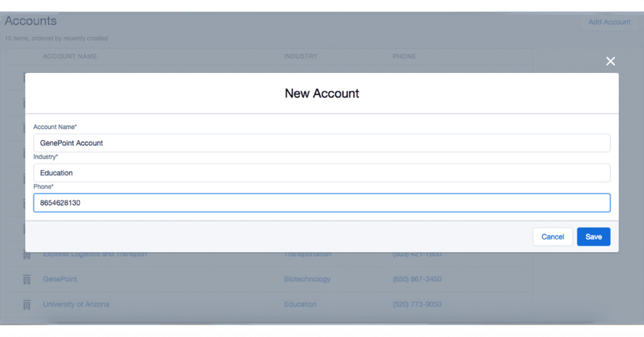This screenshot has width=644, height=337.
Task: Click the Biotechnology industry cell
Action: (307, 279)
